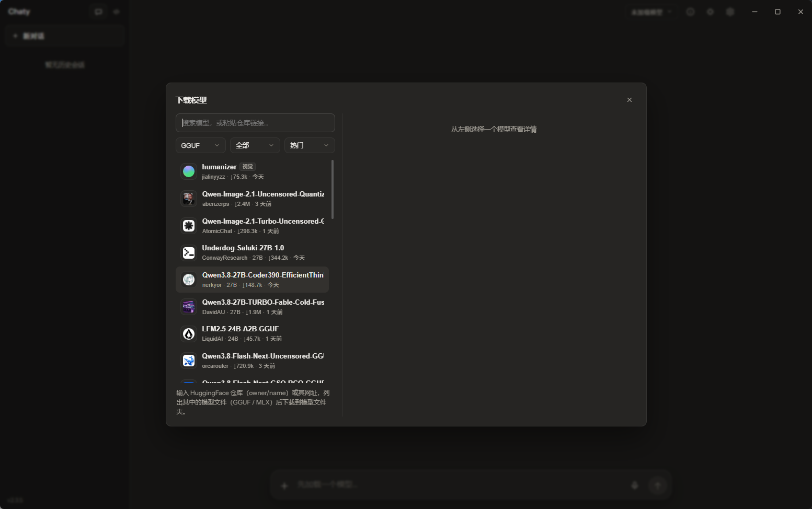Click the abenzerps author line

tap(237, 204)
